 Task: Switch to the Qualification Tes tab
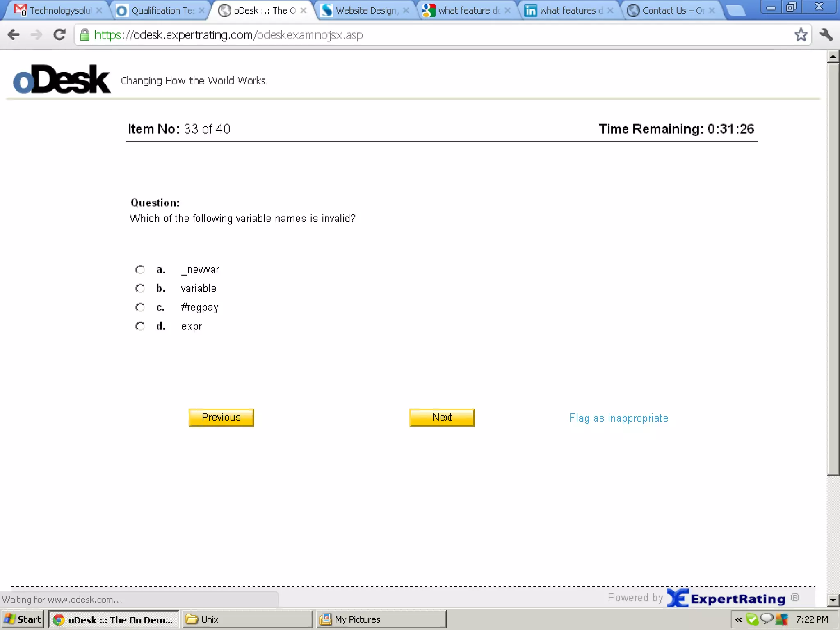[160, 10]
